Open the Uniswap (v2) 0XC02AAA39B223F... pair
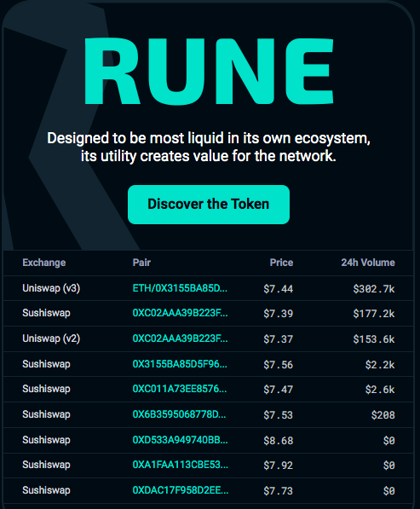This screenshot has width=420, height=509. click(180, 338)
